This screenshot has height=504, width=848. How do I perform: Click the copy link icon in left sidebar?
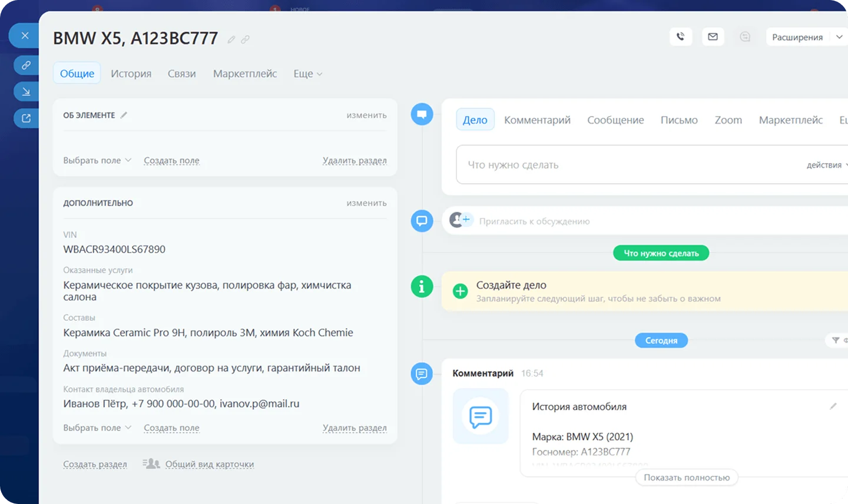[x=26, y=65]
